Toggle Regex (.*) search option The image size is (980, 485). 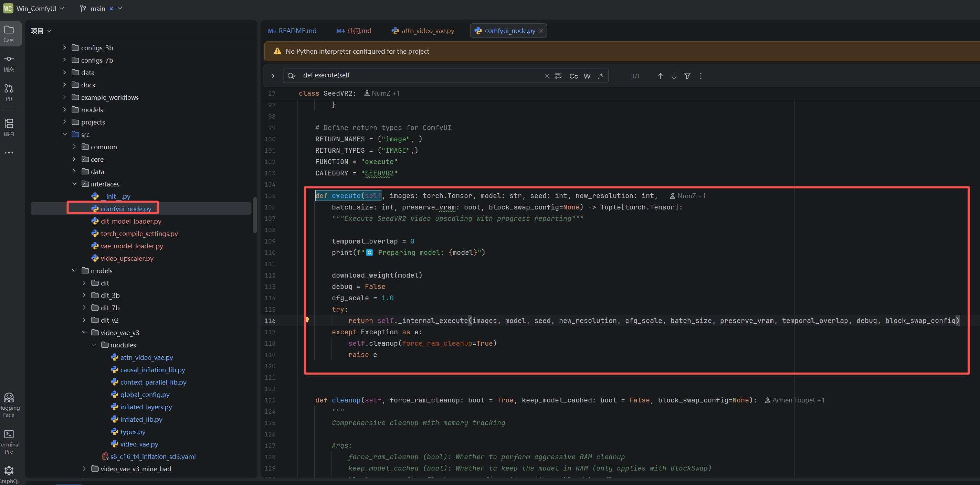600,76
